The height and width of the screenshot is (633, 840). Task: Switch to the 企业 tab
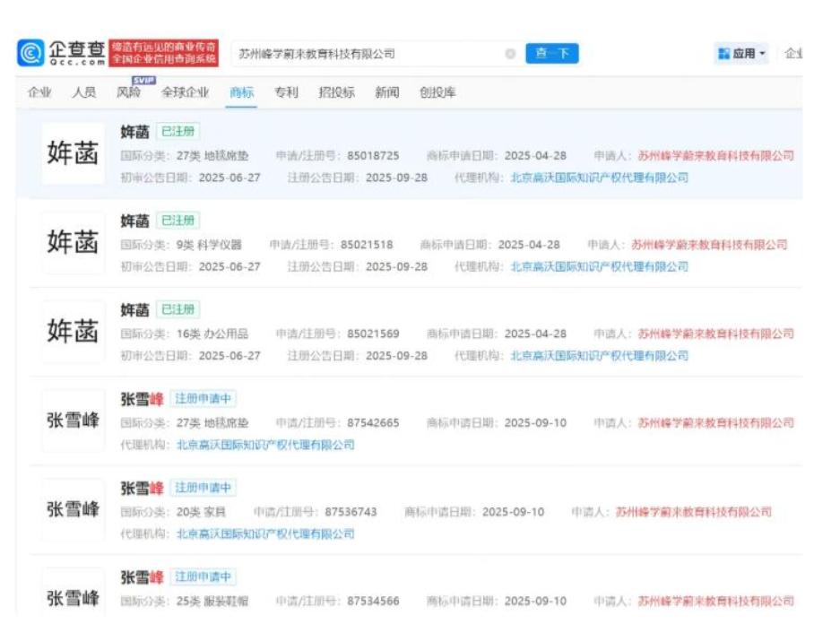tap(39, 92)
